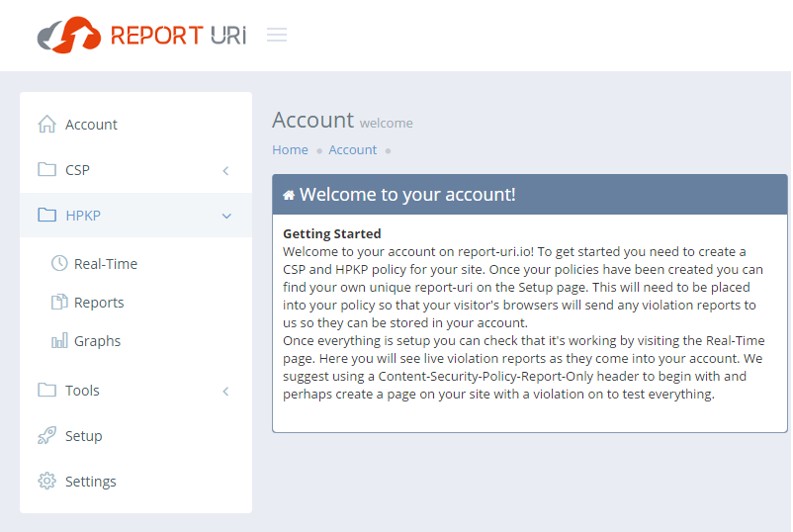Click the Setup rocket icon

click(x=47, y=435)
